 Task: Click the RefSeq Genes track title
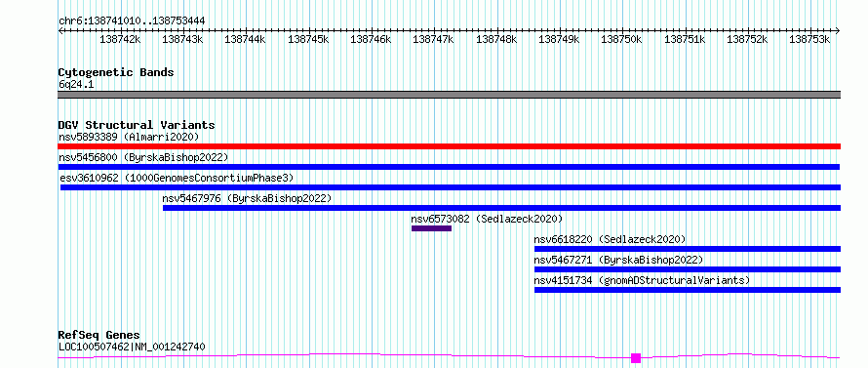point(99,336)
